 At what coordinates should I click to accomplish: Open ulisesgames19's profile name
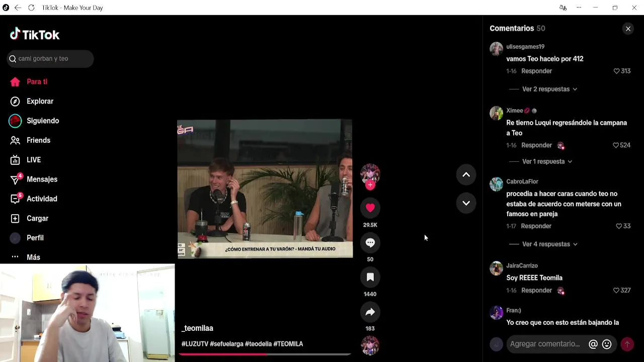[x=525, y=47]
